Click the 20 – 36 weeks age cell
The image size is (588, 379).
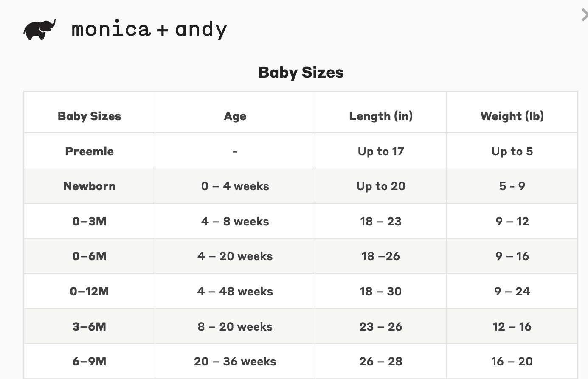pyautogui.click(x=235, y=362)
